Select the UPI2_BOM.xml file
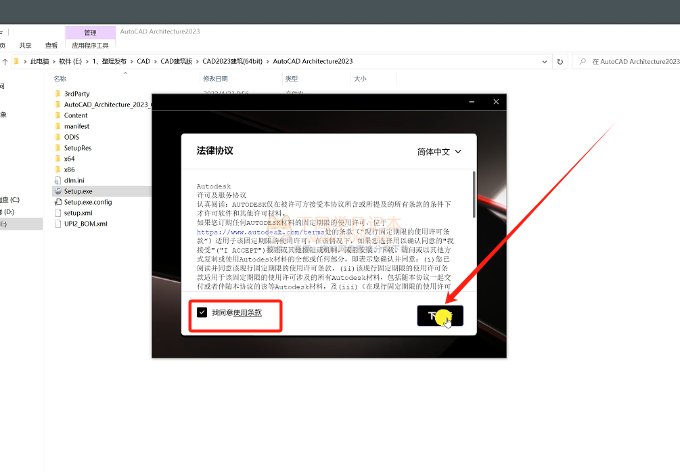The width and height of the screenshot is (680, 472). pyautogui.click(x=84, y=223)
